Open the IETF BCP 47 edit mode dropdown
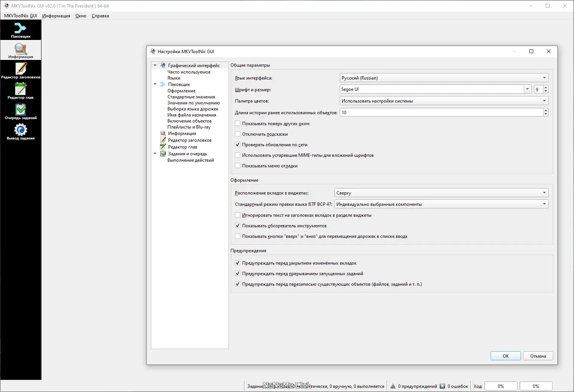 point(441,204)
